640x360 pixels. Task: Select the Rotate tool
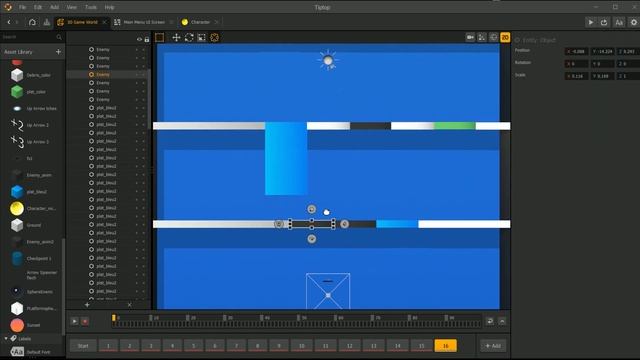pyautogui.click(x=189, y=38)
